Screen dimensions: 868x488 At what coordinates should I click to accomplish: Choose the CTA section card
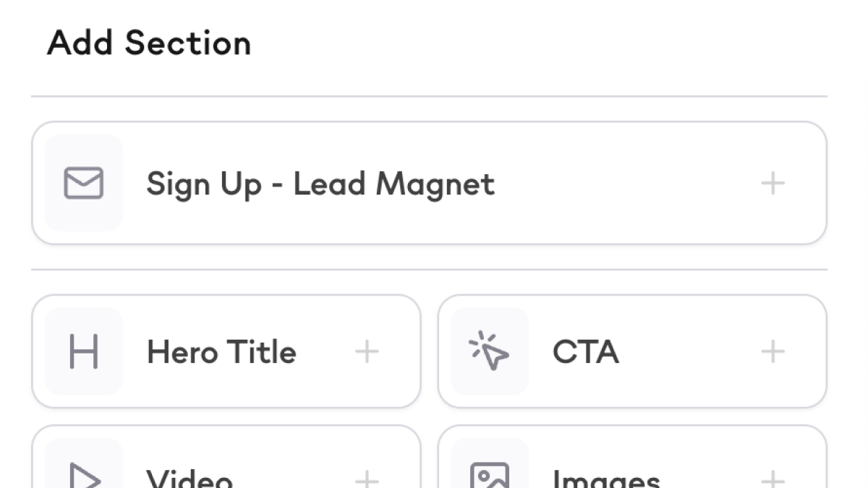(773, 352)
